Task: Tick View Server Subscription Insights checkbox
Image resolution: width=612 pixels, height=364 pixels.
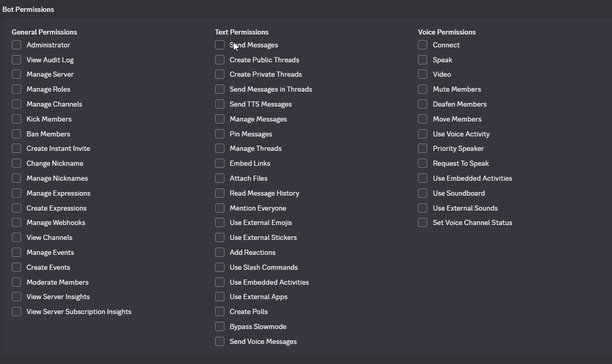Action: (x=16, y=312)
